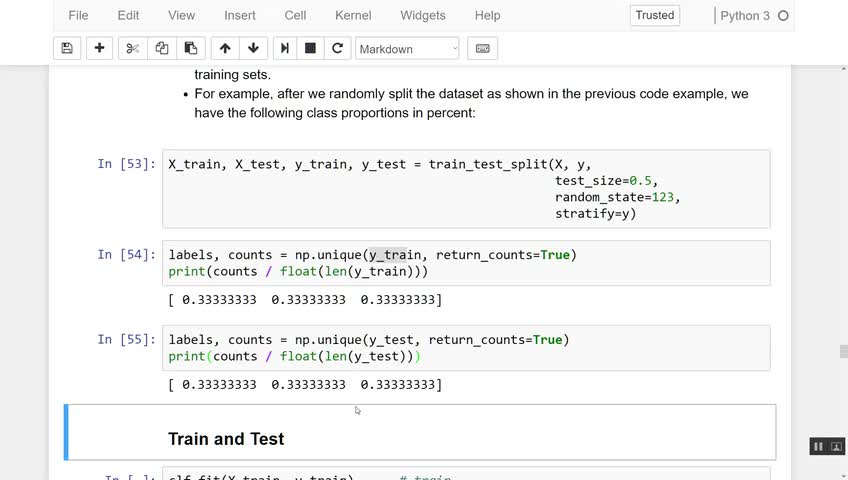848x480 pixels.
Task: Save the notebook with the floppy disk icon
Action: [x=67, y=48]
